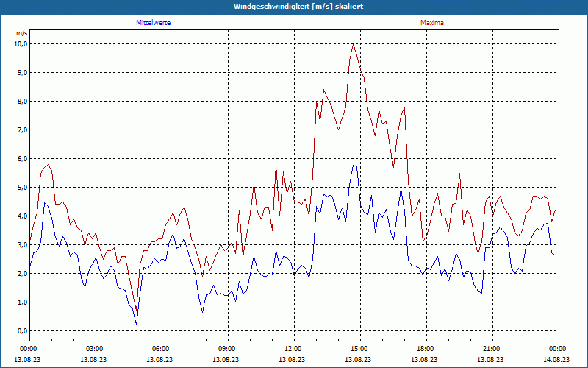Click the '1,0' y-axis label

(23, 302)
